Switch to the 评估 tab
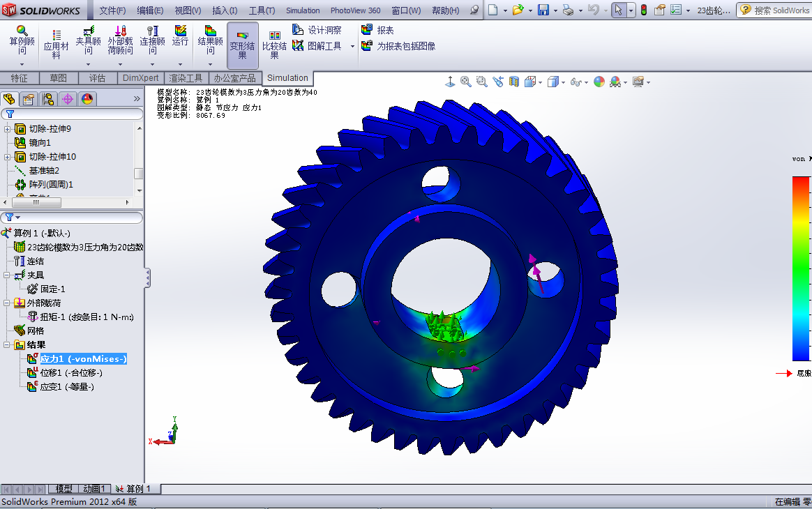812x509 pixels. 97,78
